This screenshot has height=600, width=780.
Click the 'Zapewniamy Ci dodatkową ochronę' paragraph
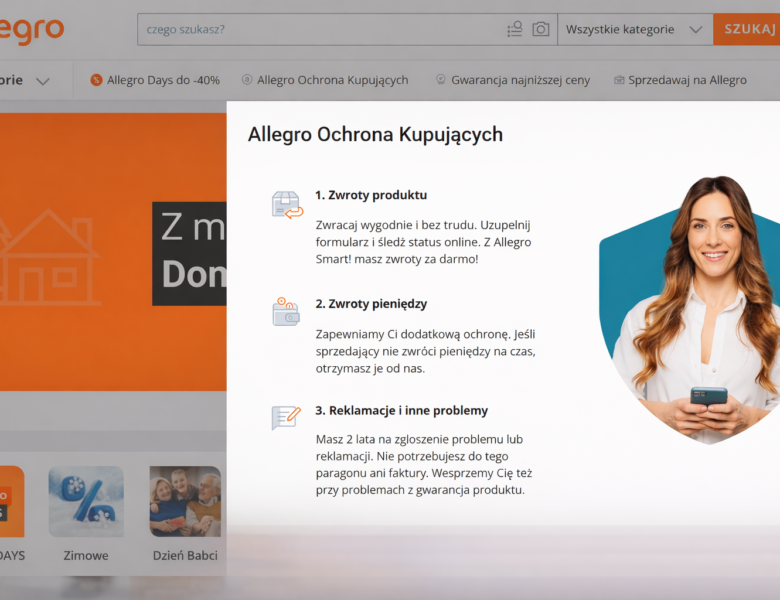(x=425, y=351)
